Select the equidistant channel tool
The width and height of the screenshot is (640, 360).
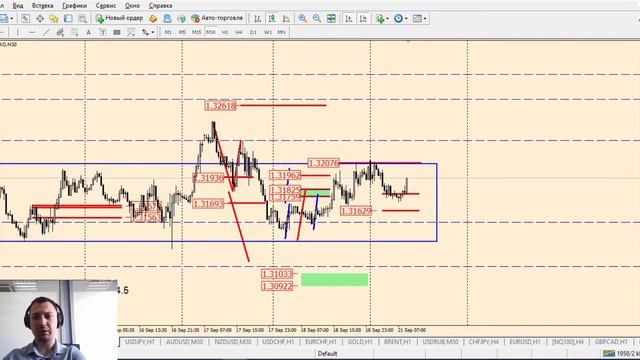pos(60,32)
